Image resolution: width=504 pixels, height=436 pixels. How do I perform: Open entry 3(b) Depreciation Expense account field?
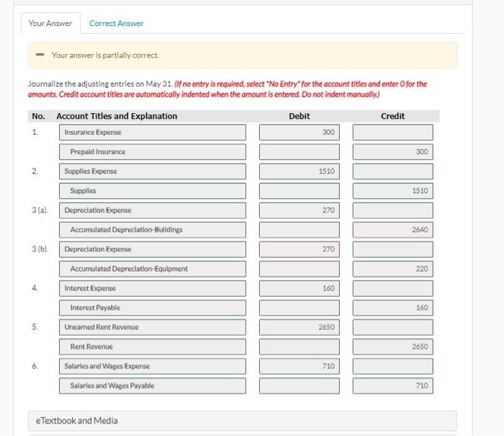click(x=153, y=249)
